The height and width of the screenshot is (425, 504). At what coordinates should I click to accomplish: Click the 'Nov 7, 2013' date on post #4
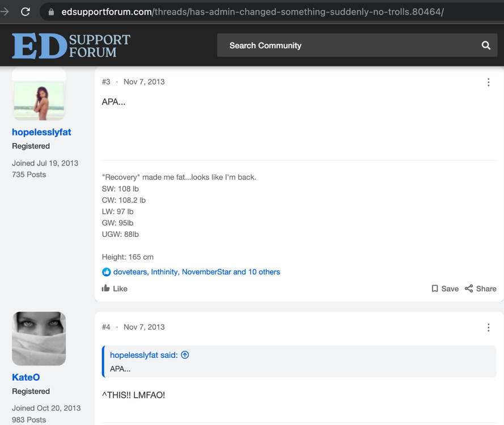coord(144,327)
